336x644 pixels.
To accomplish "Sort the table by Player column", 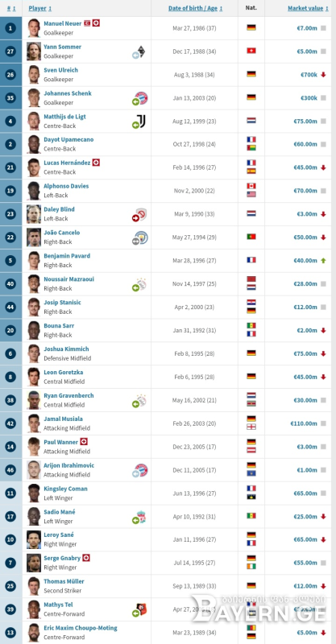I will [x=40, y=8].
